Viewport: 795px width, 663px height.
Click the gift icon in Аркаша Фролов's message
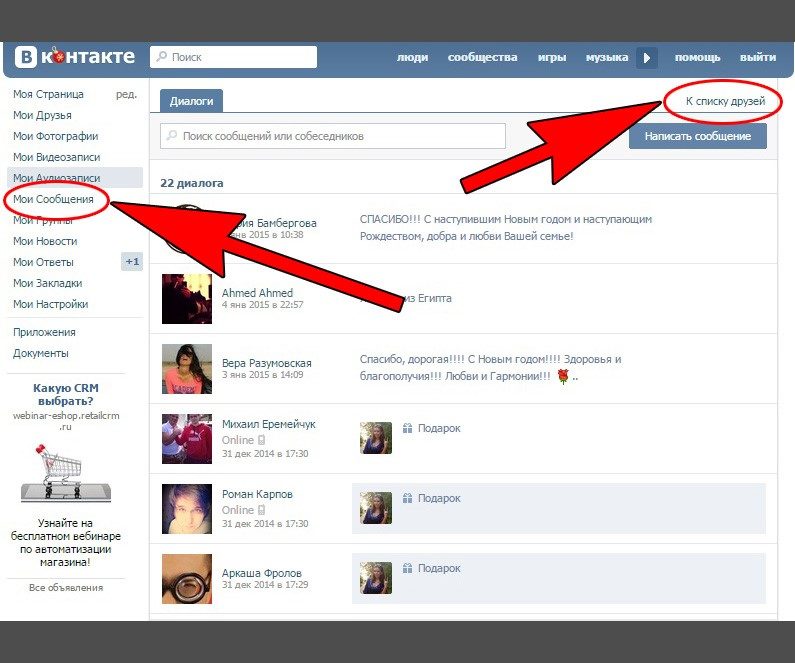coord(407,568)
